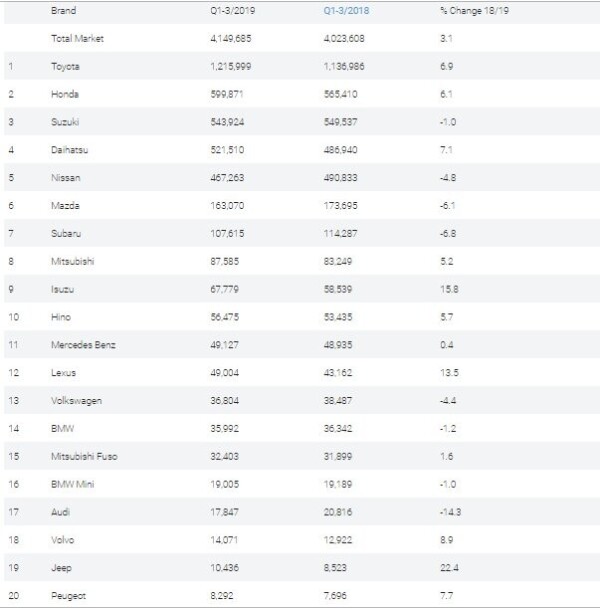This screenshot has height=609, width=600.
Task: Select the Volkswagen row name
Action: [77, 401]
